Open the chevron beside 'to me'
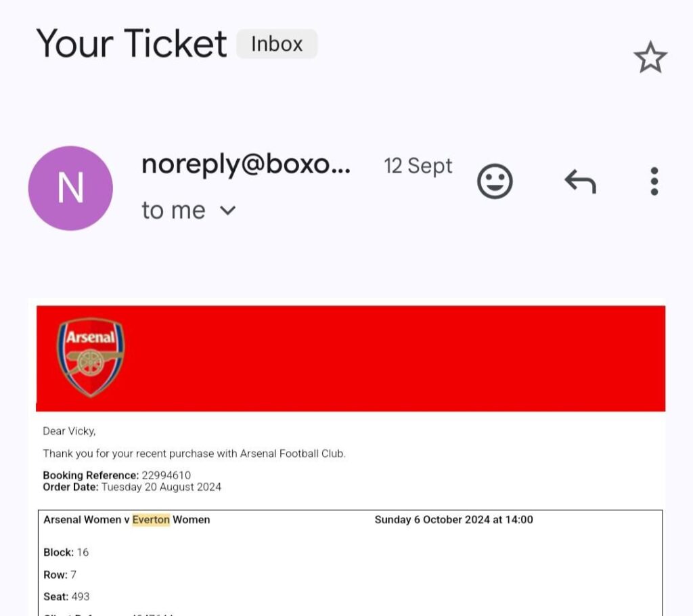 pyautogui.click(x=227, y=211)
